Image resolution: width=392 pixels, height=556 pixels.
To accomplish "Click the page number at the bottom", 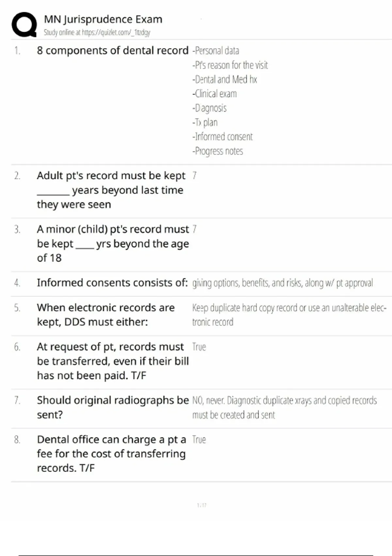I will [202, 505].
